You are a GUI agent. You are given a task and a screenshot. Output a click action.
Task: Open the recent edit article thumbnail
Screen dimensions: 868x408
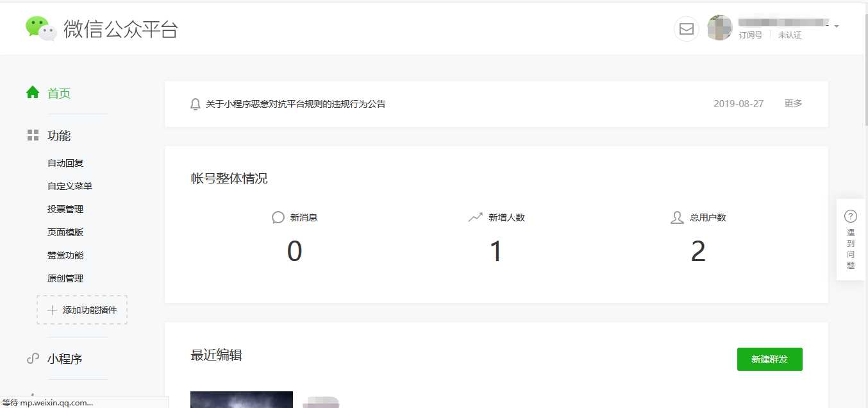coord(242,400)
